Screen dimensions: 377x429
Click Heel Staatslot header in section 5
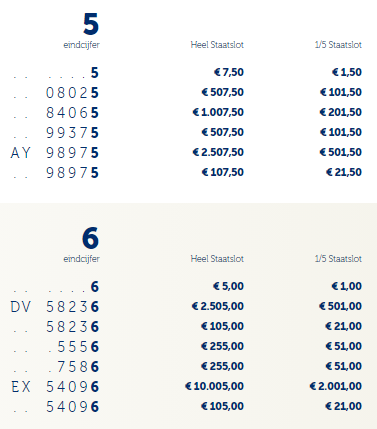click(217, 45)
